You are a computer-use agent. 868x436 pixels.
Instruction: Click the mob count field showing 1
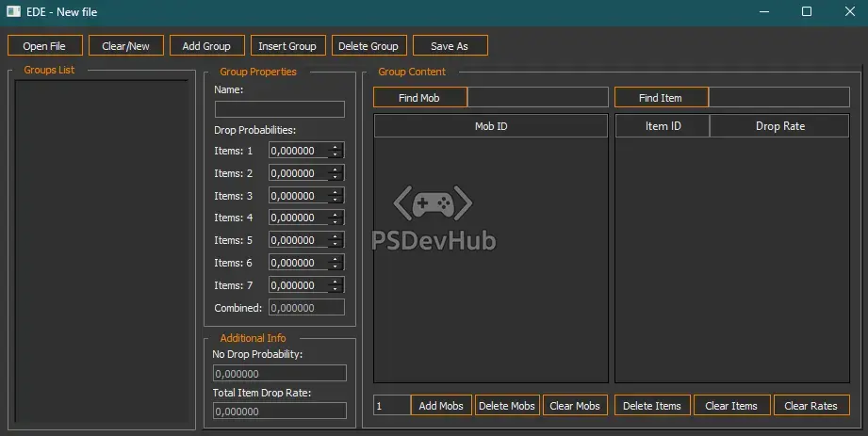click(x=392, y=406)
